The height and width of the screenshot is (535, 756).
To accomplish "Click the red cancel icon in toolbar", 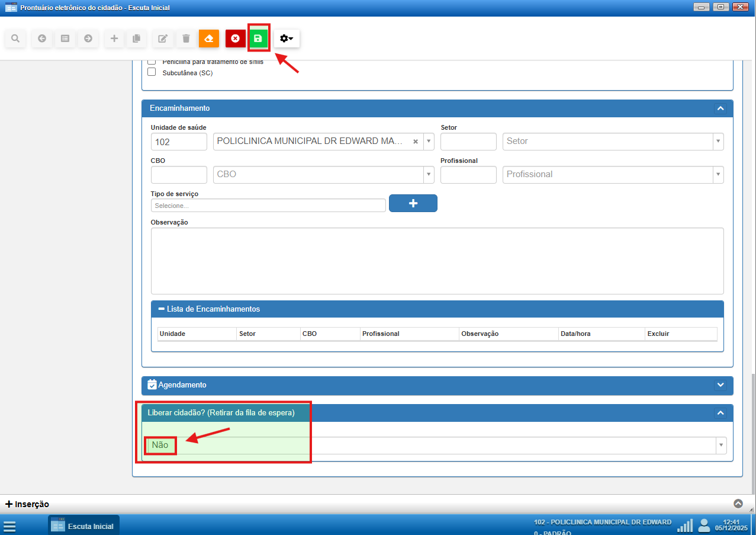I will pyautogui.click(x=235, y=39).
